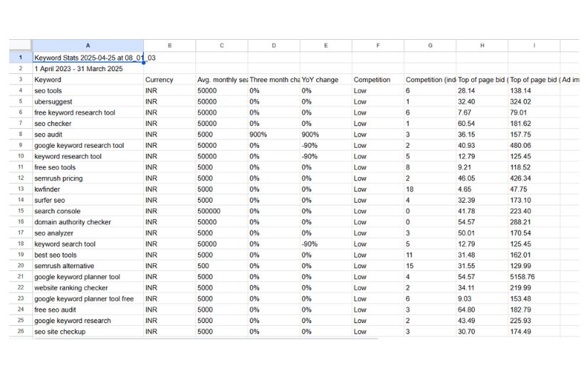Viewport: 588px width, 392px height.
Task: Click the '500000' monthly searches cell
Action: coord(221,211)
